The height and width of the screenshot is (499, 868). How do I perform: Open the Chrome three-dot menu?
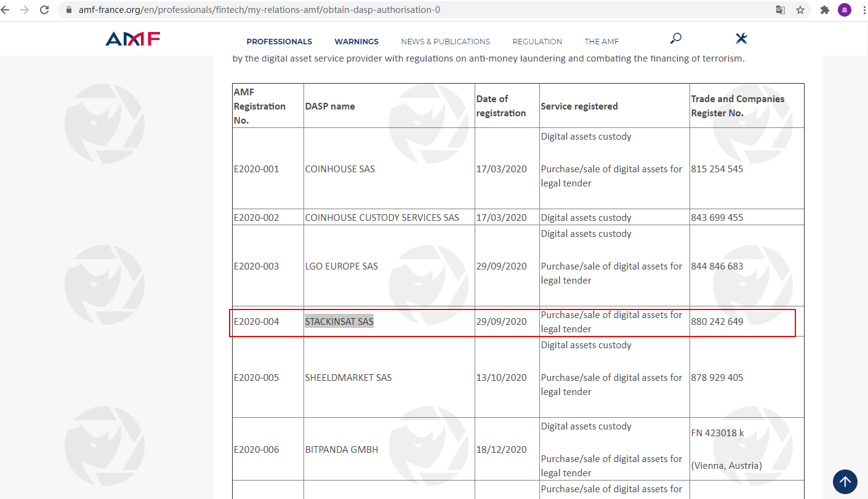tap(863, 10)
